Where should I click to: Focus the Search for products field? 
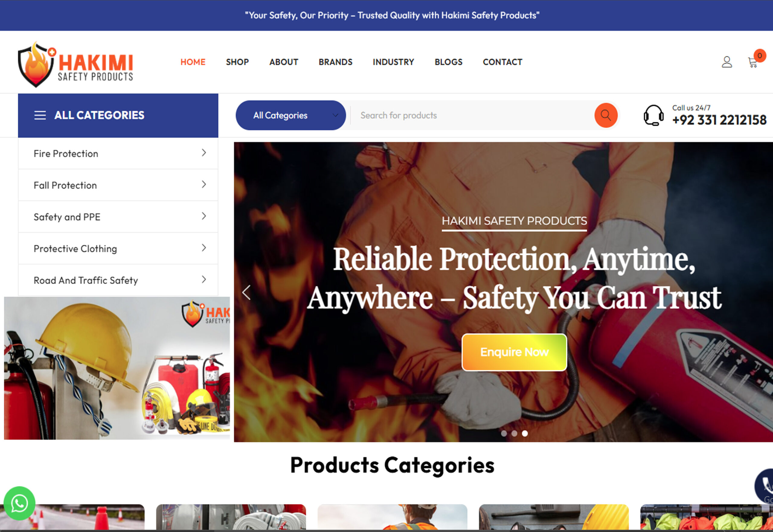(472, 115)
